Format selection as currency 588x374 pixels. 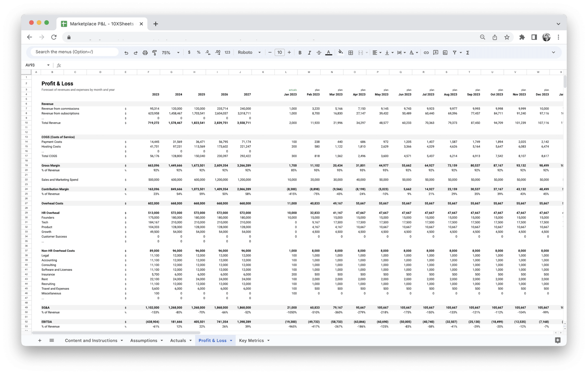click(189, 53)
